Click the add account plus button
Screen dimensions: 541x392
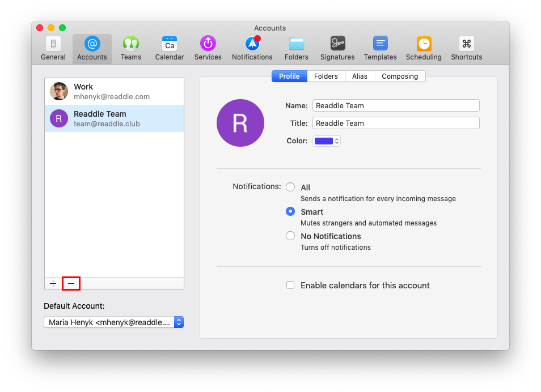tap(53, 283)
